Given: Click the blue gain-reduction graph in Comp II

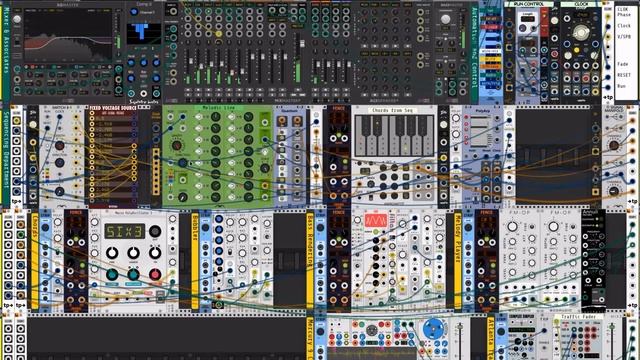Looking at the screenshot, I should (144, 34).
